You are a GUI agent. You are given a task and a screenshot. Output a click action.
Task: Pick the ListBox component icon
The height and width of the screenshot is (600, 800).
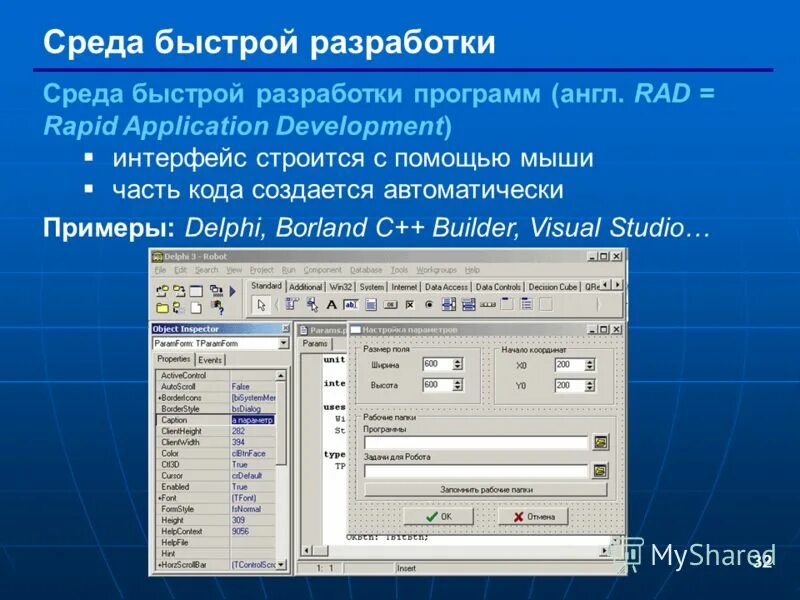coord(449,305)
